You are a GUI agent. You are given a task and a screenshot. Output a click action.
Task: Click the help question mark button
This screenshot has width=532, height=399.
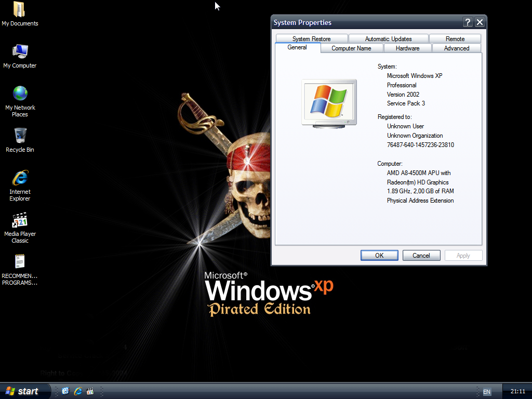click(x=468, y=22)
